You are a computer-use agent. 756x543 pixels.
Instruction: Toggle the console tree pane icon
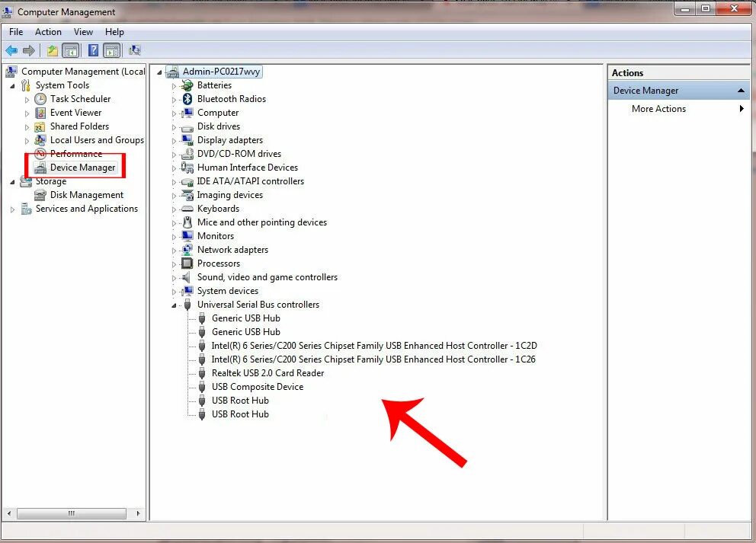(x=70, y=50)
